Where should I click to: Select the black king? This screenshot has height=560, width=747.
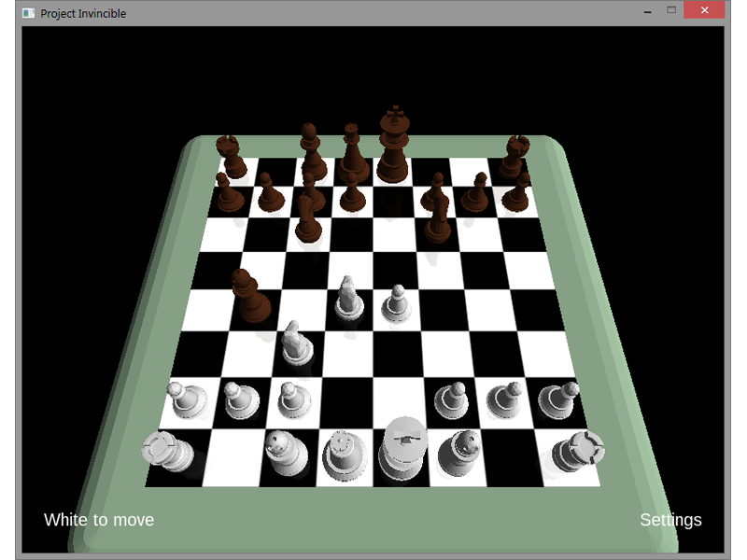pos(394,146)
